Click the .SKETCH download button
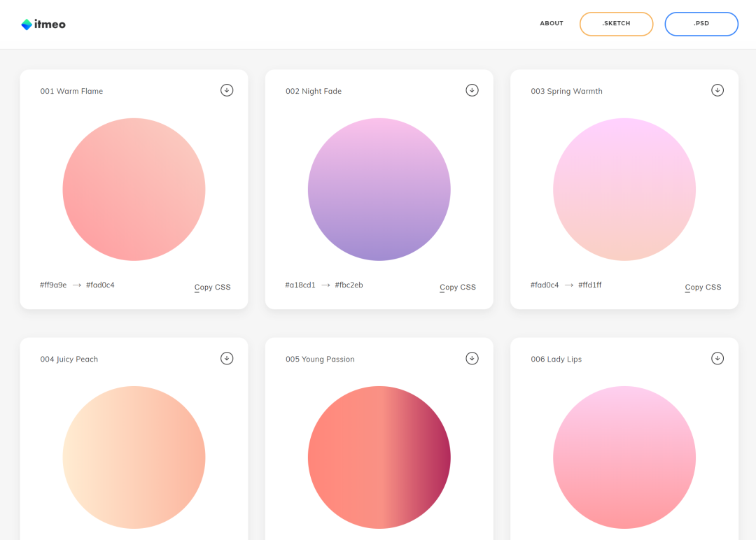This screenshot has width=756, height=540. pyautogui.click(x=616, y=24)
